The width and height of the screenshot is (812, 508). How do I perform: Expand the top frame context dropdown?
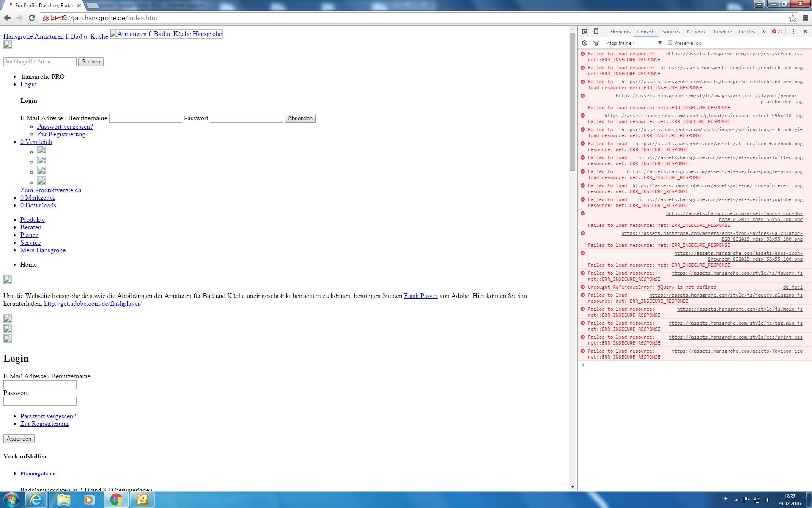pyautogui.click(x=660, y=43)
